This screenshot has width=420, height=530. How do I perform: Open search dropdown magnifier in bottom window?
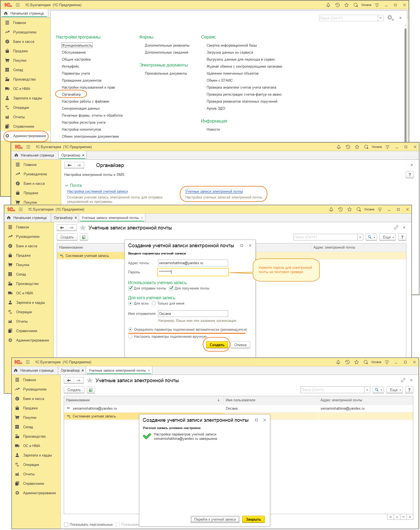pos(378,390)
